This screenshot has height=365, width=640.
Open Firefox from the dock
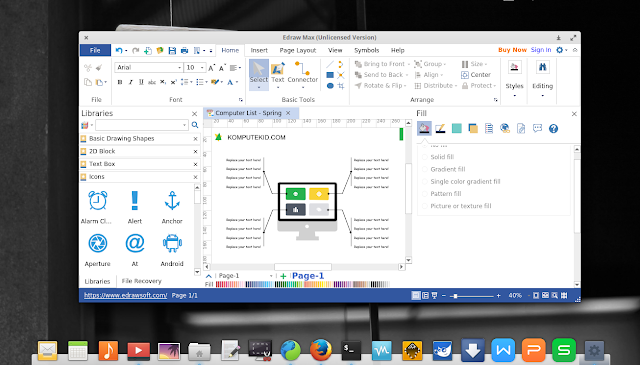[320, 350]
